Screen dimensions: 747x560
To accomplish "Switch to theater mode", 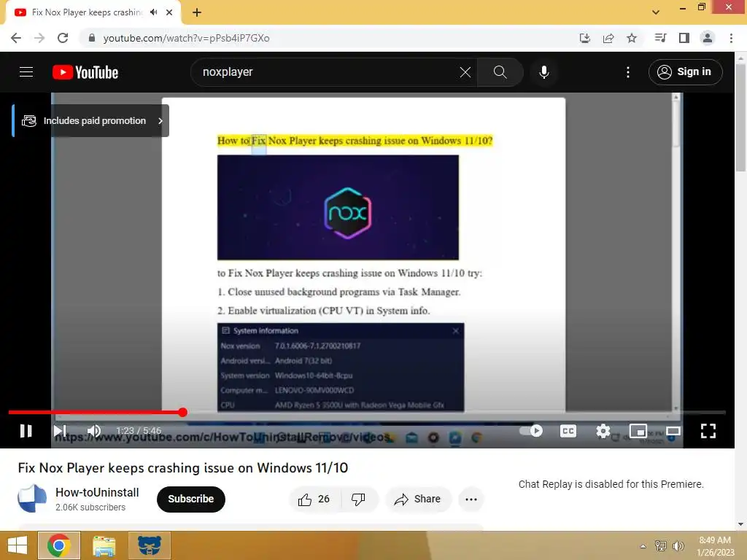I will [673, 431].
